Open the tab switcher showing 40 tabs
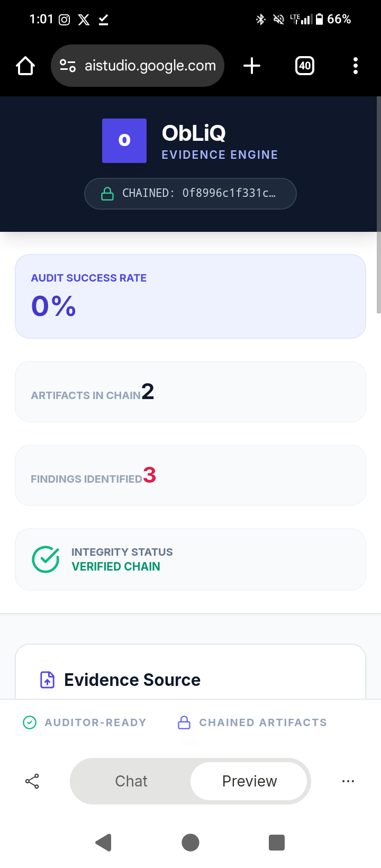Viewport: 381px width, 868px height. (x=305, y=66)
